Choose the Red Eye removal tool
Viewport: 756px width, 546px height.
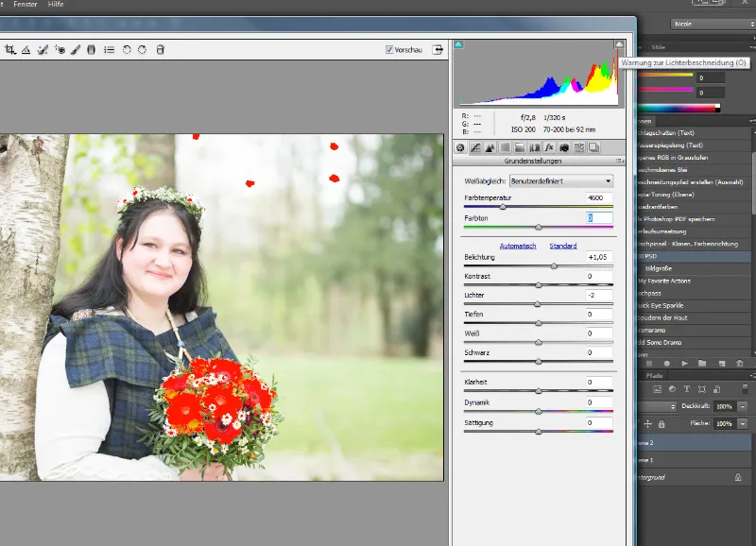(x=59, y=49)
